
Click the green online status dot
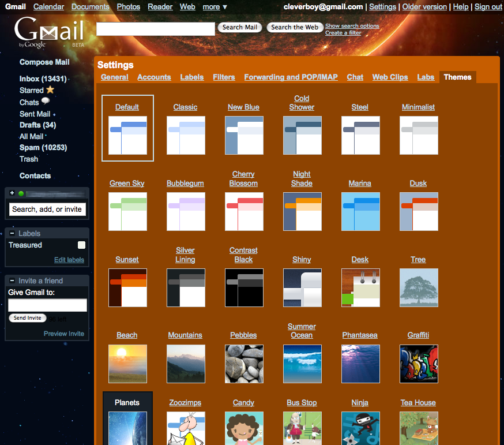tap(21, 193)
